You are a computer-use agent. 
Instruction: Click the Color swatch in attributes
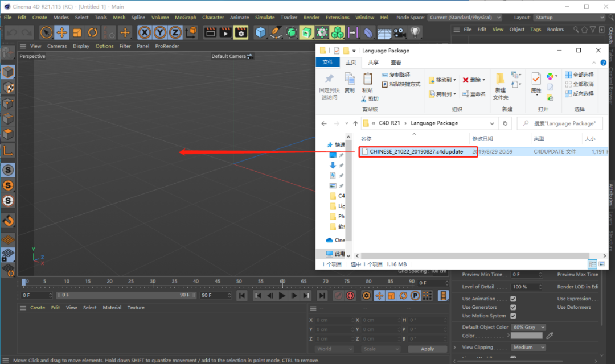tap(527, 336)
